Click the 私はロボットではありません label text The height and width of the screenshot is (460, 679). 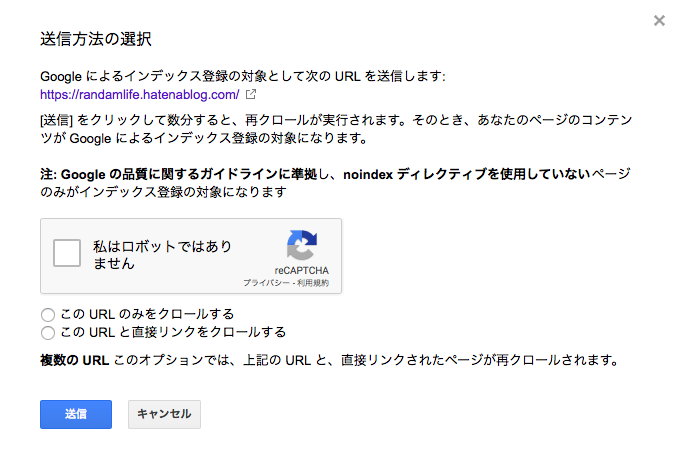(x=162, y=255)
